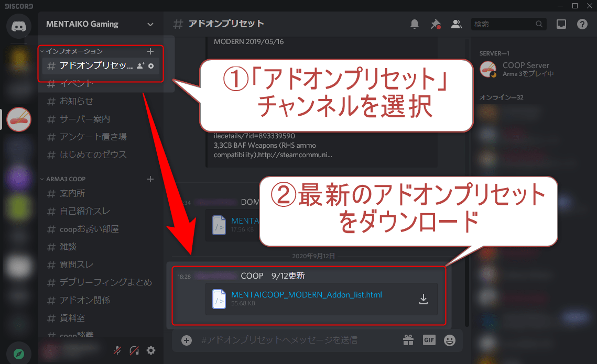The width and height of the screenshot is (597, 364).
Task: Show pinned messages
Action: pos(435,24)
